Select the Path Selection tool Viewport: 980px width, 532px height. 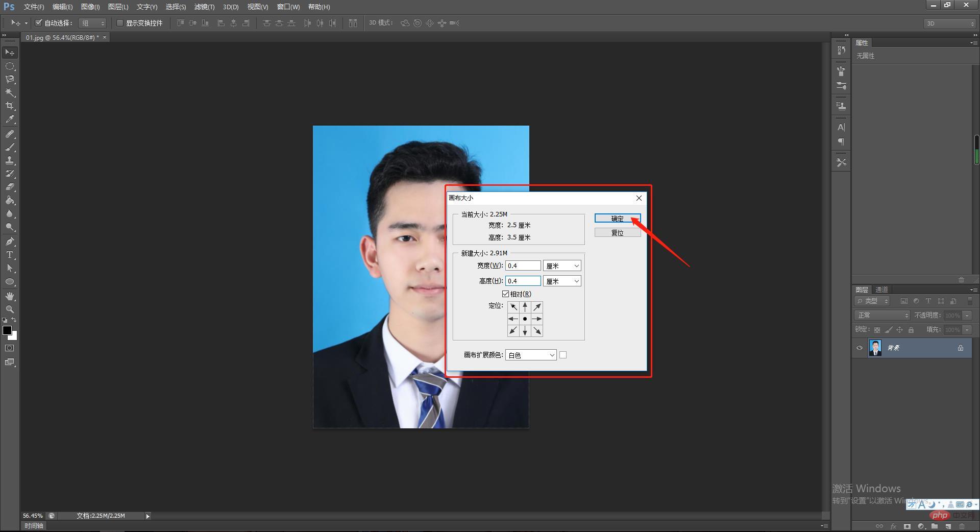(x=10, y=268)
